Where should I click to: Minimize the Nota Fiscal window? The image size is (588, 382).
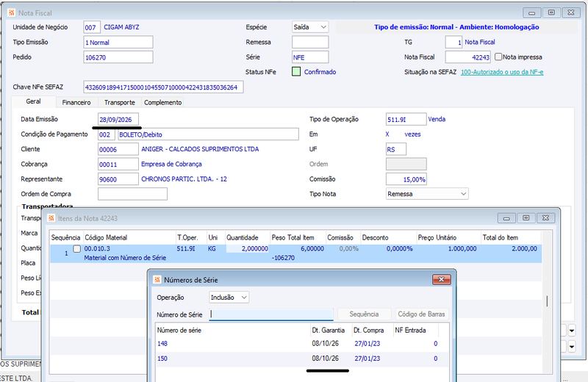click(531, 12)
